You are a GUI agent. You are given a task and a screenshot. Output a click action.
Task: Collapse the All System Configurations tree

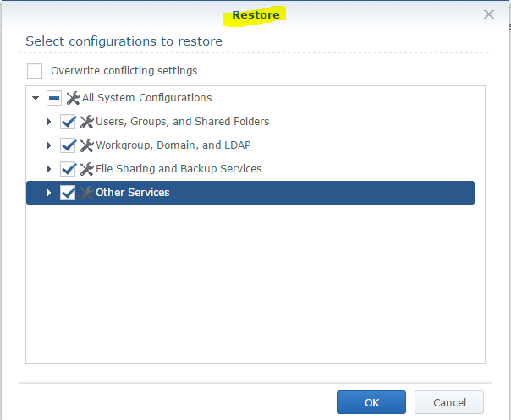click(x=36, y=98)
